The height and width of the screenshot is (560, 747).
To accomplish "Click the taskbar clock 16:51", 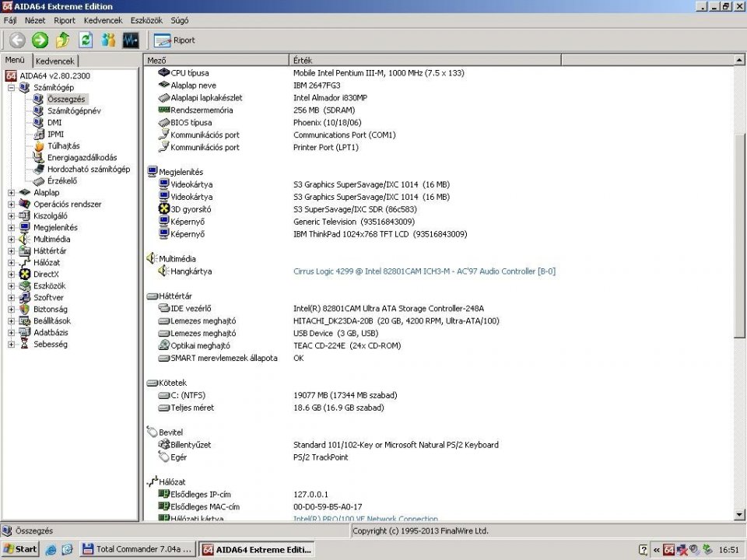I will [x=729, y=550].
